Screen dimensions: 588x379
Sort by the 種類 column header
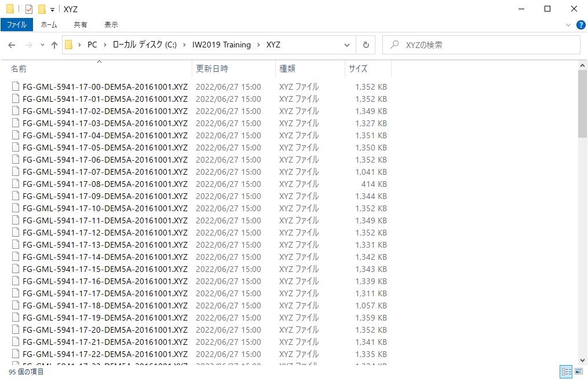pos(310,69)
